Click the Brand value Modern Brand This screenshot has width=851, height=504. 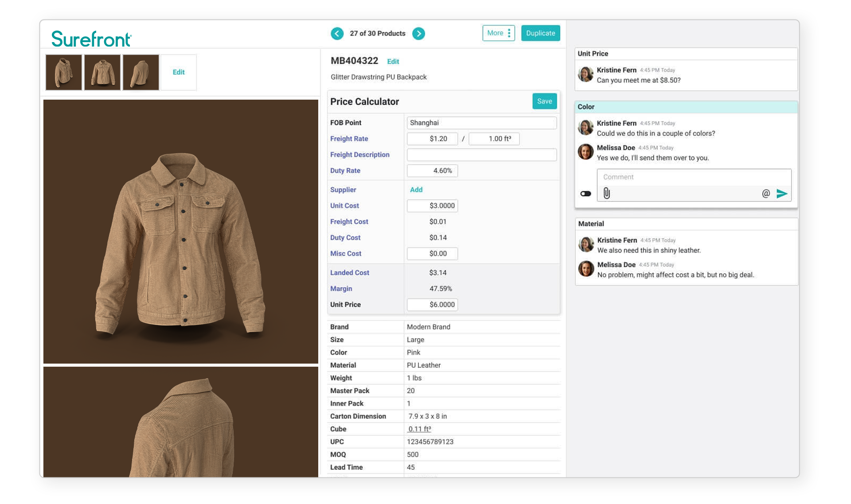[429, 327]
